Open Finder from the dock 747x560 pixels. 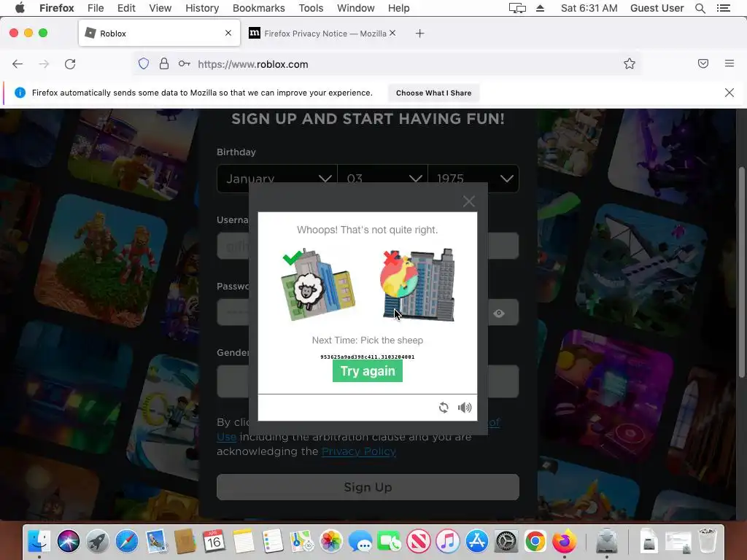click(39, 542)
